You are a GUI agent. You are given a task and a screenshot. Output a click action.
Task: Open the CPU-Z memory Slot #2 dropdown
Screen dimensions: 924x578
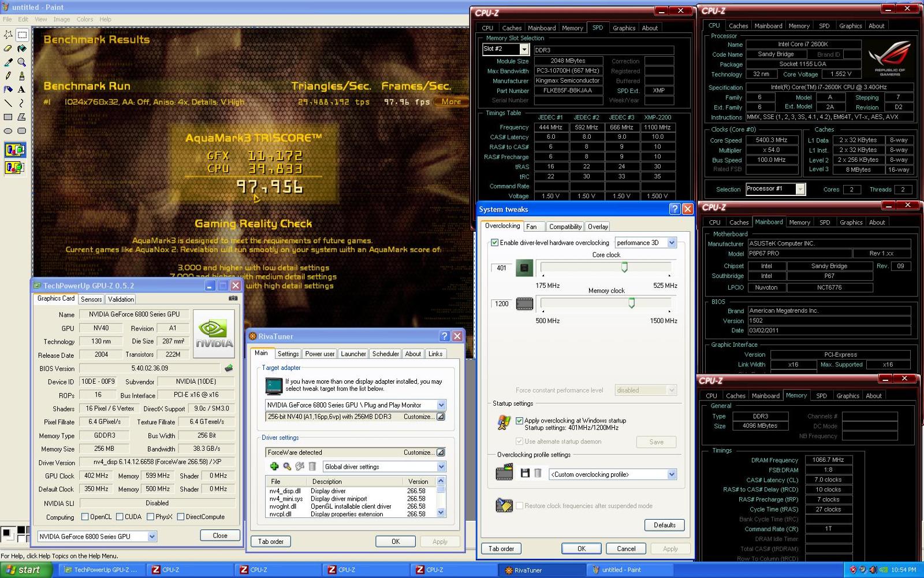524,49
